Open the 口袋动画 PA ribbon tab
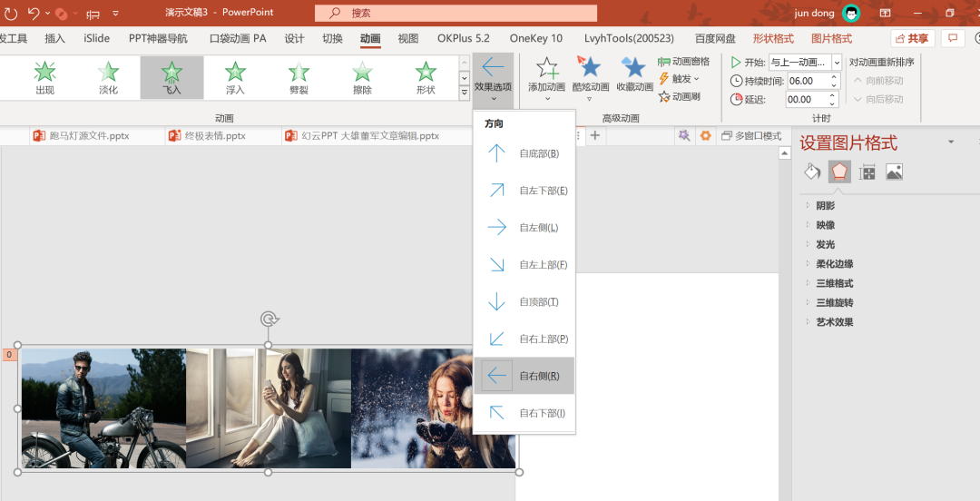The height and width of the screenshot is (501, 980). click(238, 38)
